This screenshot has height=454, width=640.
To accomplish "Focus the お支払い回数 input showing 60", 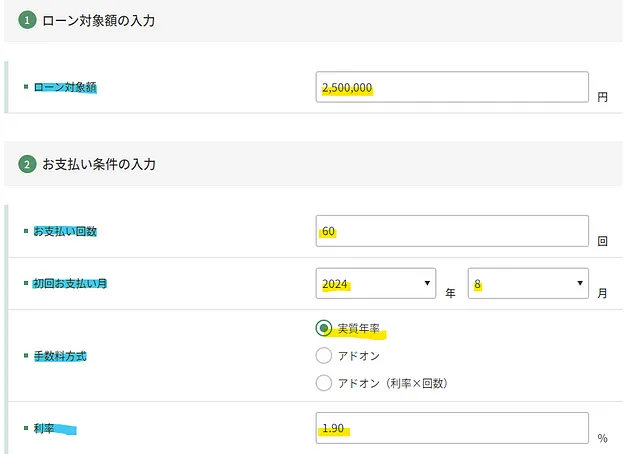I will click(451, 231).
